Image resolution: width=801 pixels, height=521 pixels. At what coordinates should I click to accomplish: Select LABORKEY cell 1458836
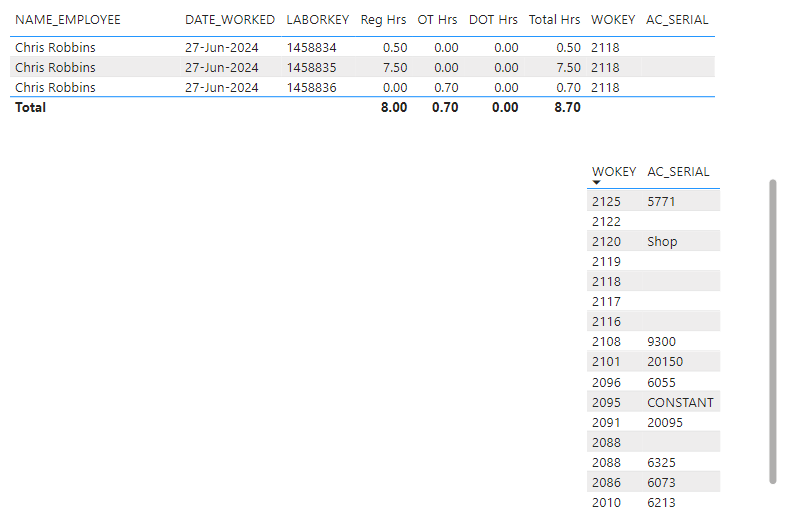[x=311, y=87]
